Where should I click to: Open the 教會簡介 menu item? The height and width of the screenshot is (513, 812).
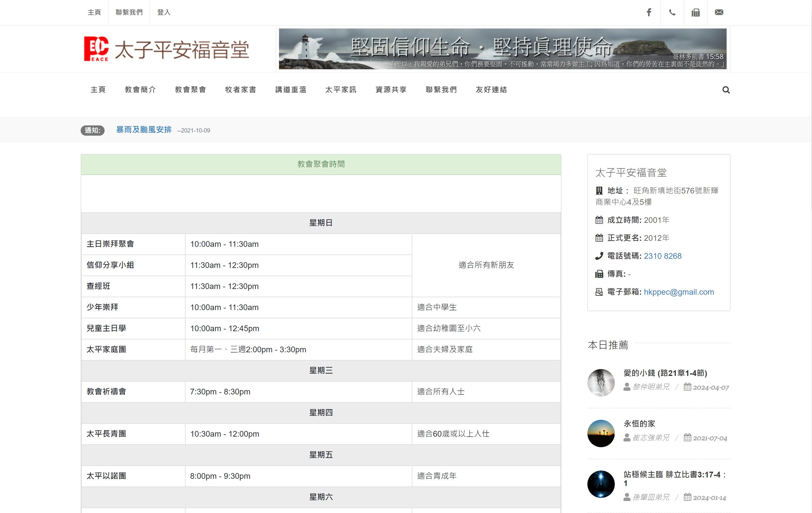141,90
